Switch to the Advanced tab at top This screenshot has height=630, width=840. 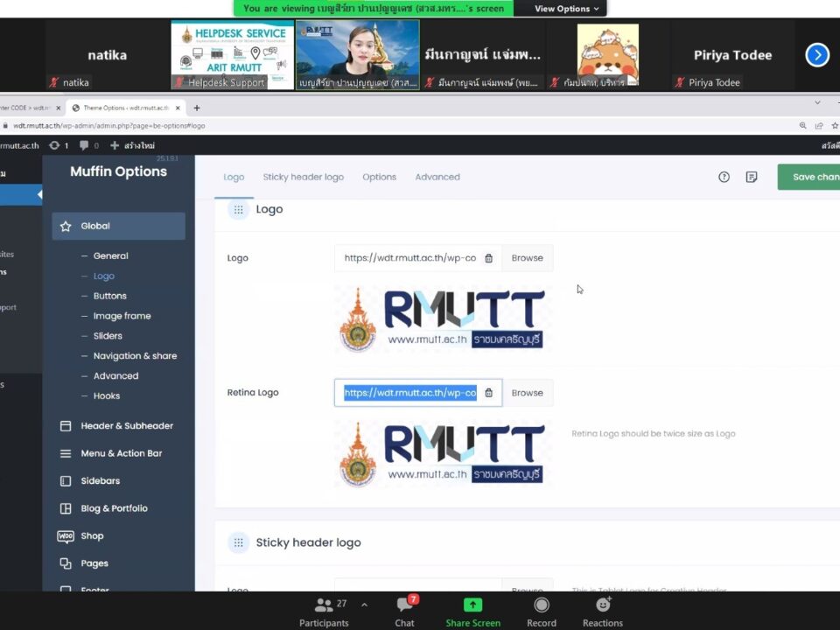click(x=437, y=177)
